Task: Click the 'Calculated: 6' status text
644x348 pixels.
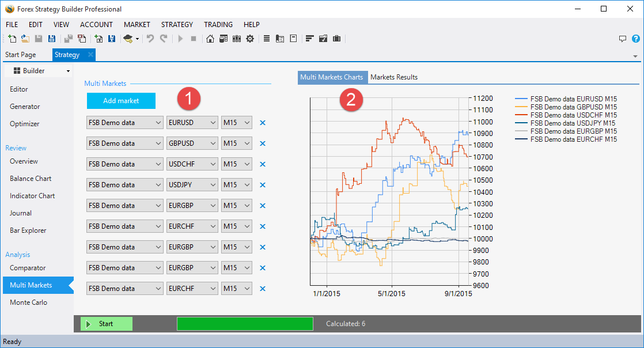Action: (346, 324)
